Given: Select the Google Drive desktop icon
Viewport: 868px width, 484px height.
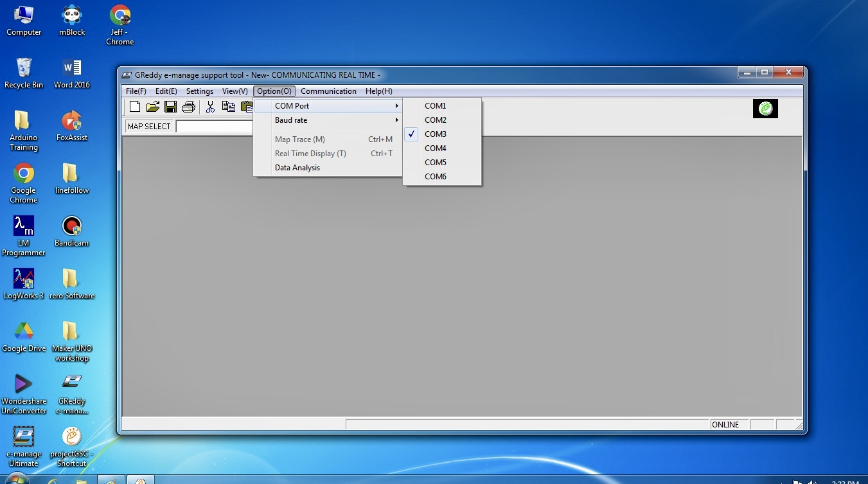Looking at the screenshot, I should point(24,336).
